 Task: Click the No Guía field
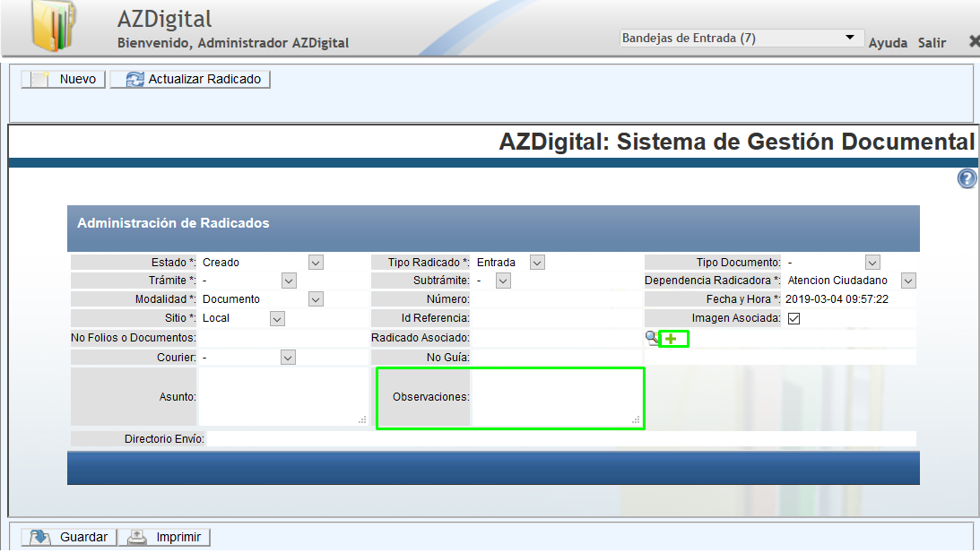pos(557,358)
